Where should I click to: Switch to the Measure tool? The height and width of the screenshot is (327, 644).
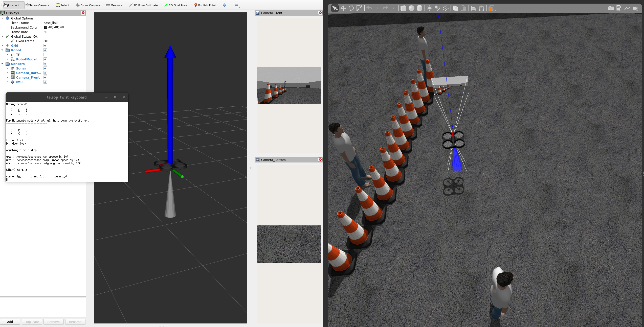click(114, 5)
